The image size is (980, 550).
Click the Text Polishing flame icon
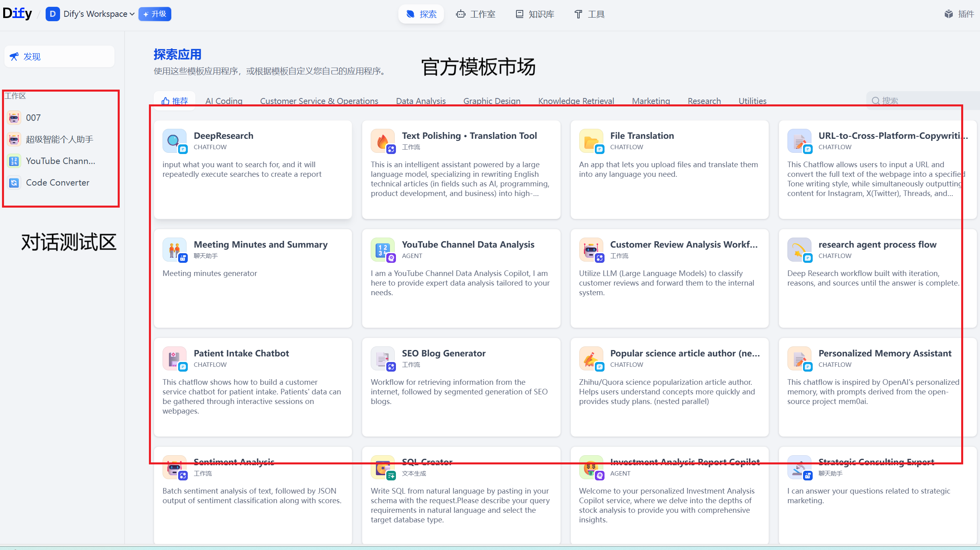point(382,141)
